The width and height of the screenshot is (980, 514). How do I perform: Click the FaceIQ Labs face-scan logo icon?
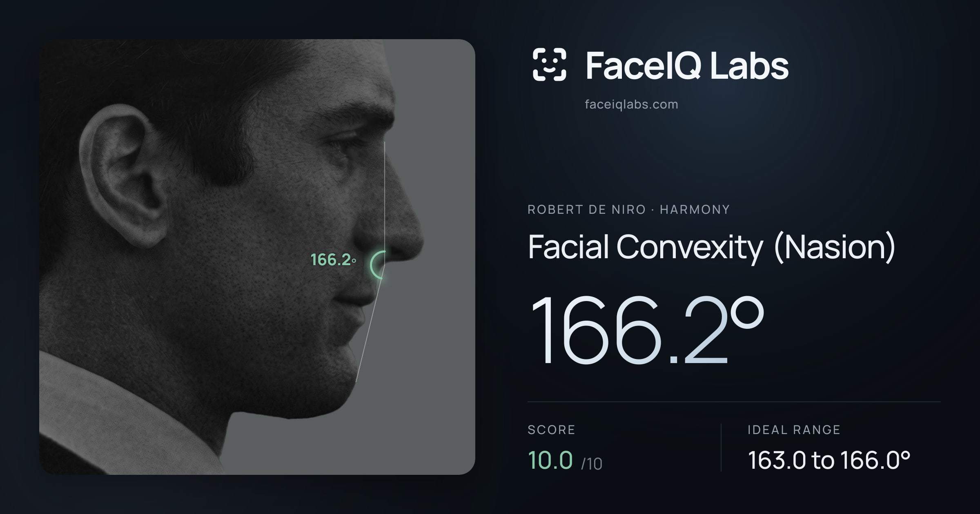click(549, 64)
